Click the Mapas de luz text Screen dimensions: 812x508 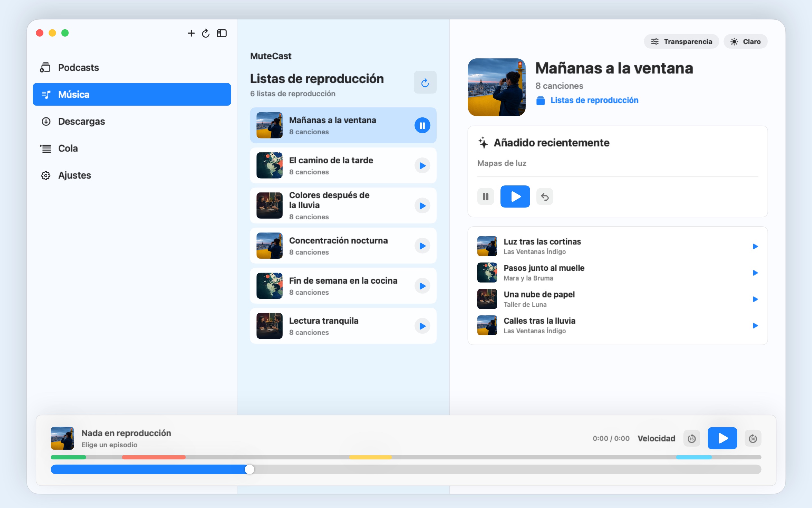tap(502, 163)
